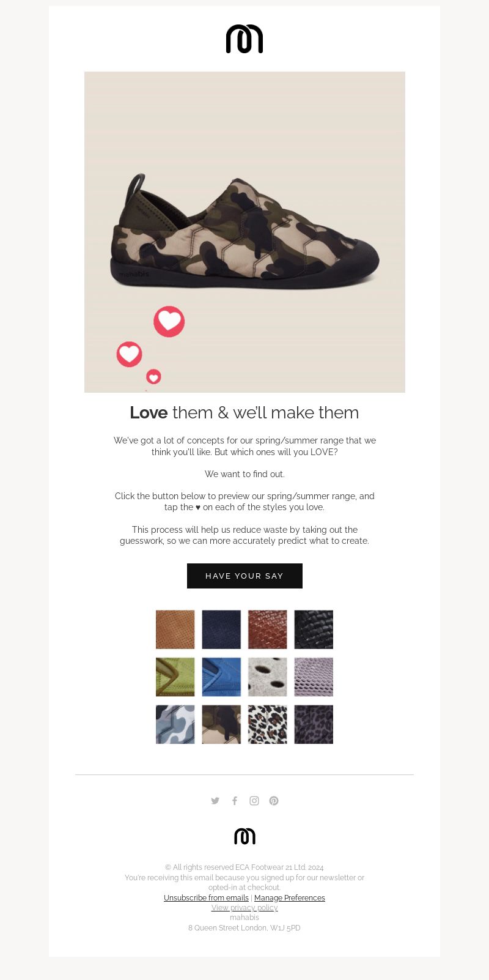Open the Facebook social icon

pyautogui.click(x=235, y=801)
